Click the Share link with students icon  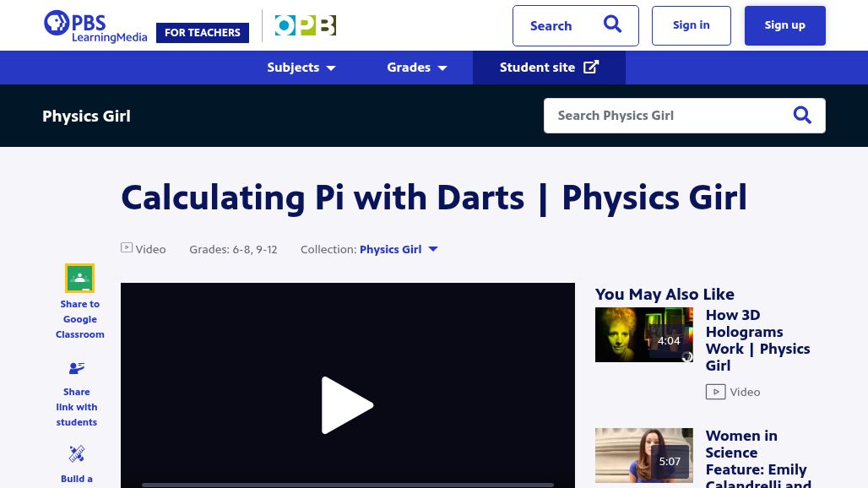(77, 368)
